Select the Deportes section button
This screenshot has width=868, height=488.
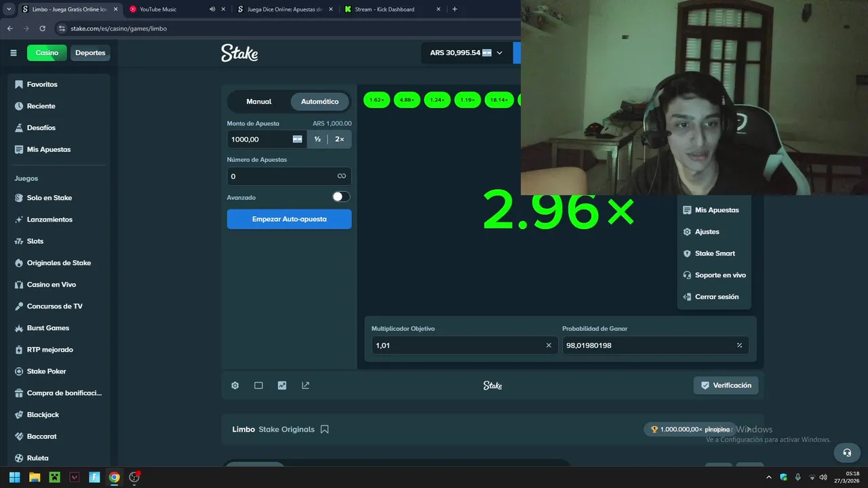90,53
